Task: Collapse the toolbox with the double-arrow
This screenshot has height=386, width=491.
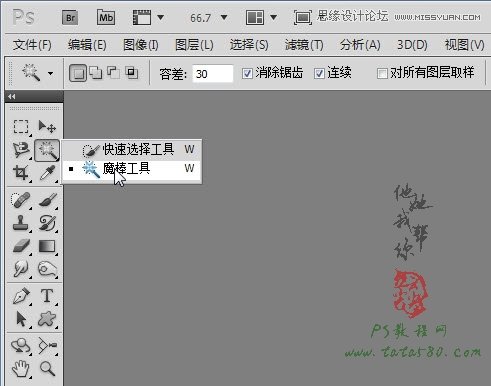Action: [12, 97]
